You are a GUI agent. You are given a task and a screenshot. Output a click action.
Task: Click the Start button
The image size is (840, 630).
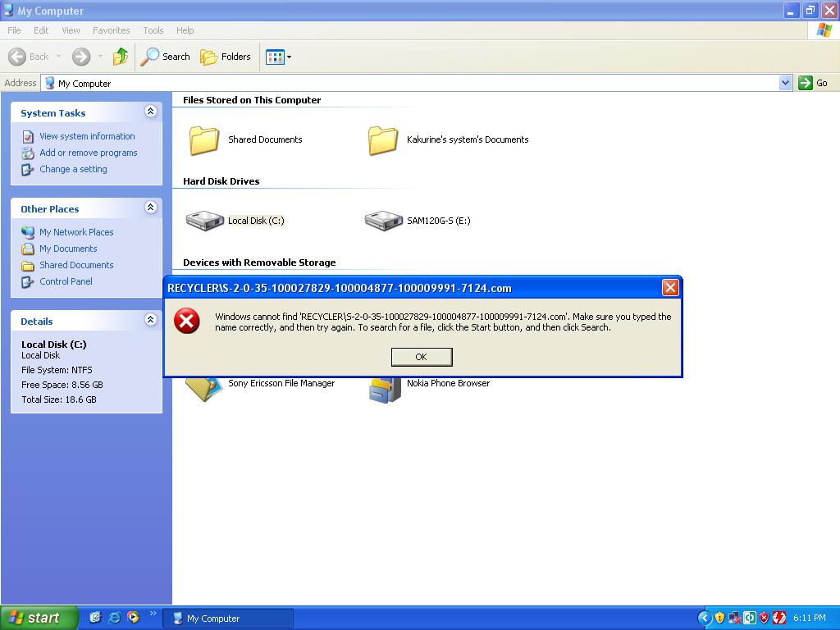pyautogui.click(x=39, y=618)
